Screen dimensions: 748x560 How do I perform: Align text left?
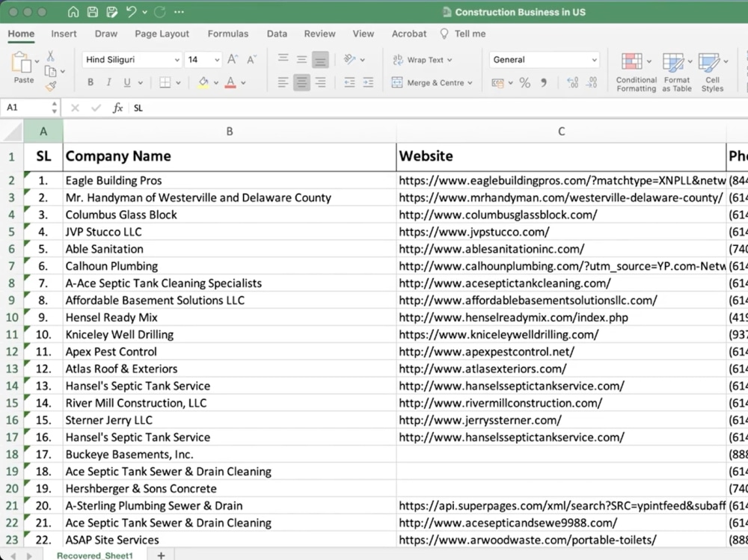[283, 82]
